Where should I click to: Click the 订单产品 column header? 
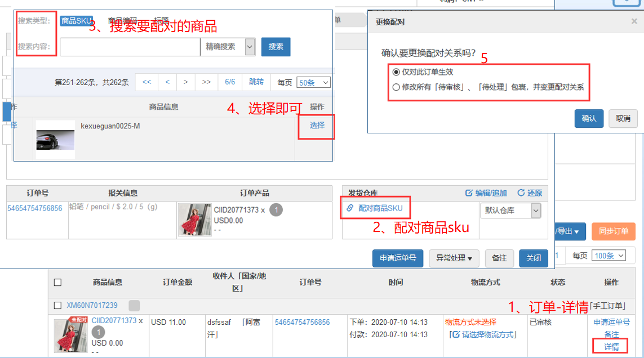tap(255, 193)
